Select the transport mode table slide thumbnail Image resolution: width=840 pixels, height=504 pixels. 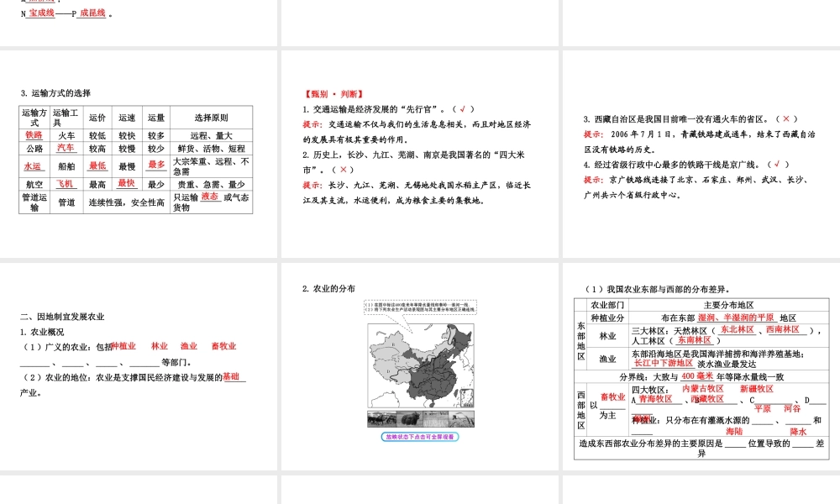click(139, 155)
